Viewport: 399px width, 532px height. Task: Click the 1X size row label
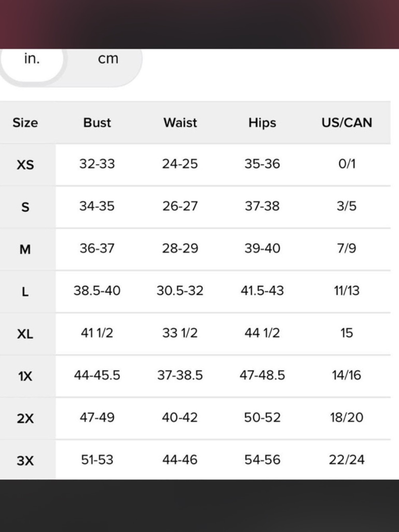[25, 376]
